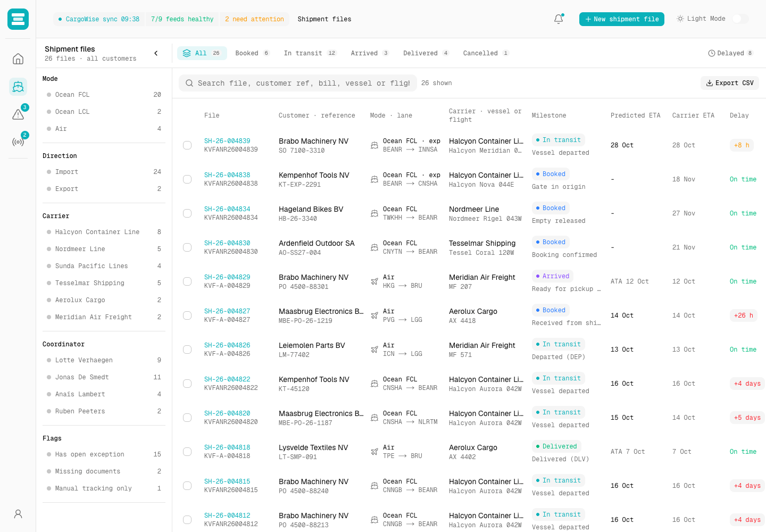Open the notifications bell

click(559, 19)
